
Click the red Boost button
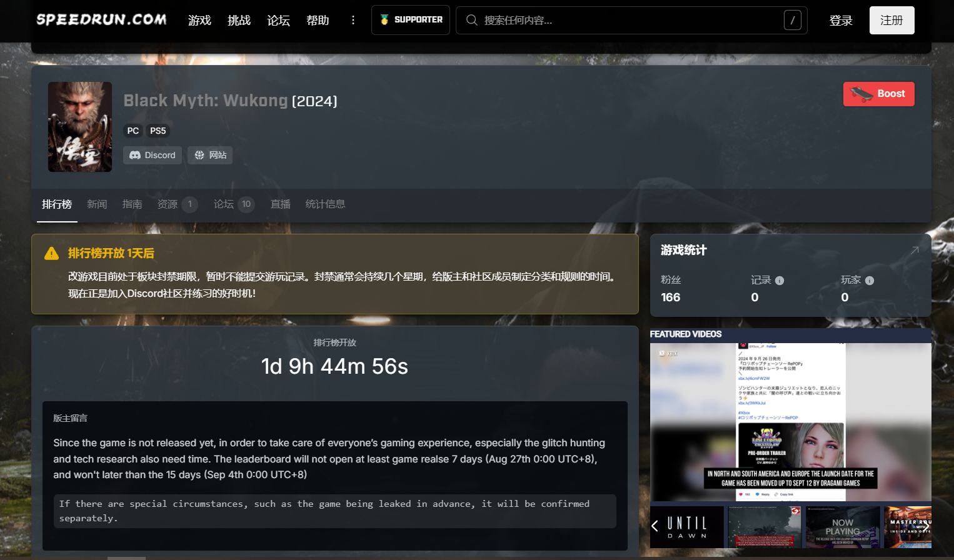[878, 94]
